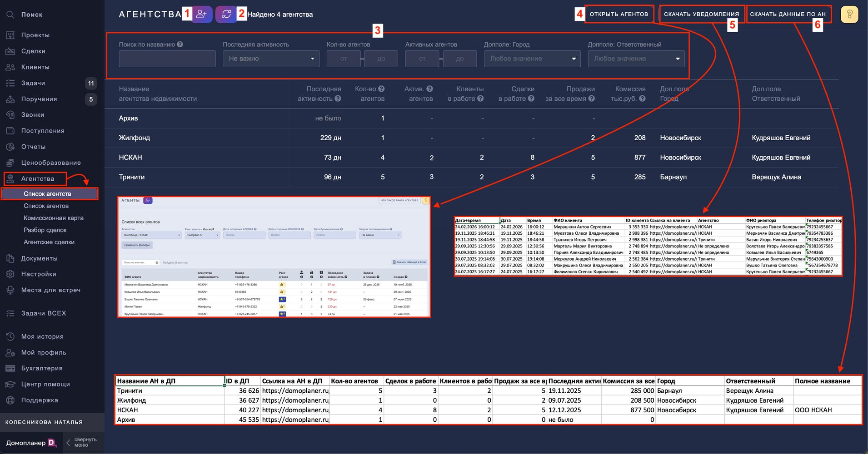Image resolution: width=868 pixels, height=454 pixels.
Task: Expand the Допполе: Город dropdown
Action: click(x=532, y=59)
